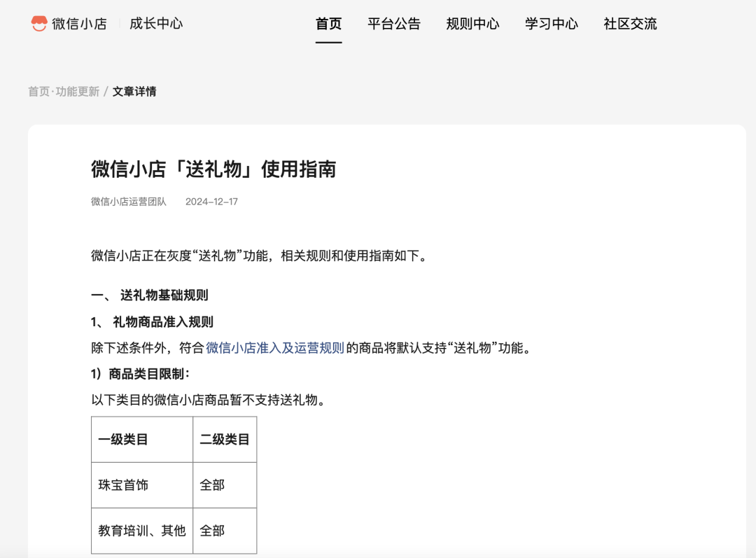The height and width of the screenshot is (558, 756).
Task: Click the 一、送礼物基础规则 section heading
Action: click(150, 295)
